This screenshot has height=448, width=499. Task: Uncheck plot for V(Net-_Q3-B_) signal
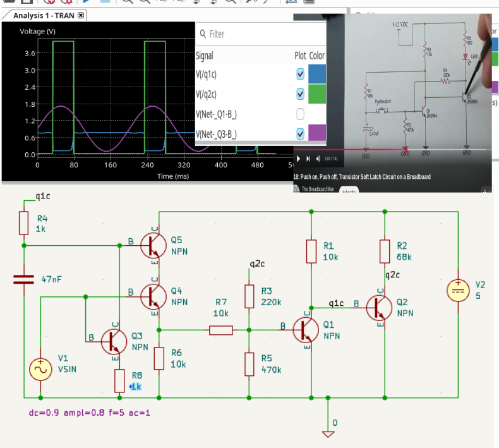point(300,134)
